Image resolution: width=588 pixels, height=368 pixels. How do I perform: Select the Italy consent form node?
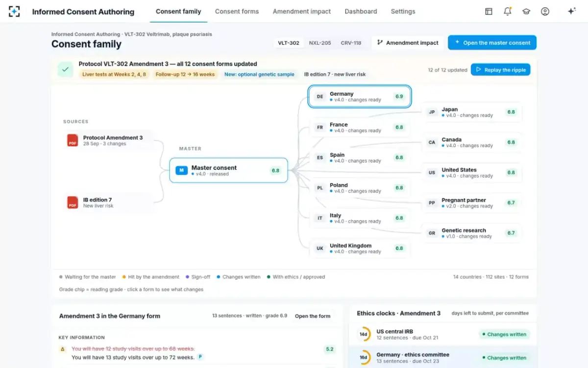(360, 218)
